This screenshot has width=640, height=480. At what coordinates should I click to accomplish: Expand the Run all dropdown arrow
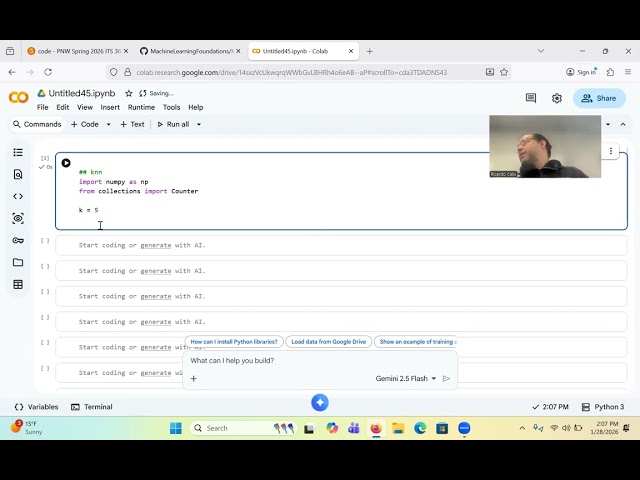point(199,124)
